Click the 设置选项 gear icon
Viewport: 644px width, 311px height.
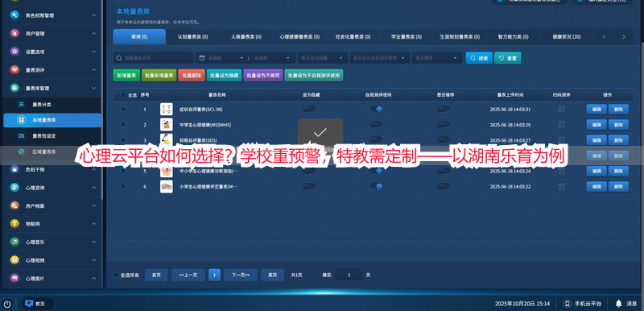[14, 52]
